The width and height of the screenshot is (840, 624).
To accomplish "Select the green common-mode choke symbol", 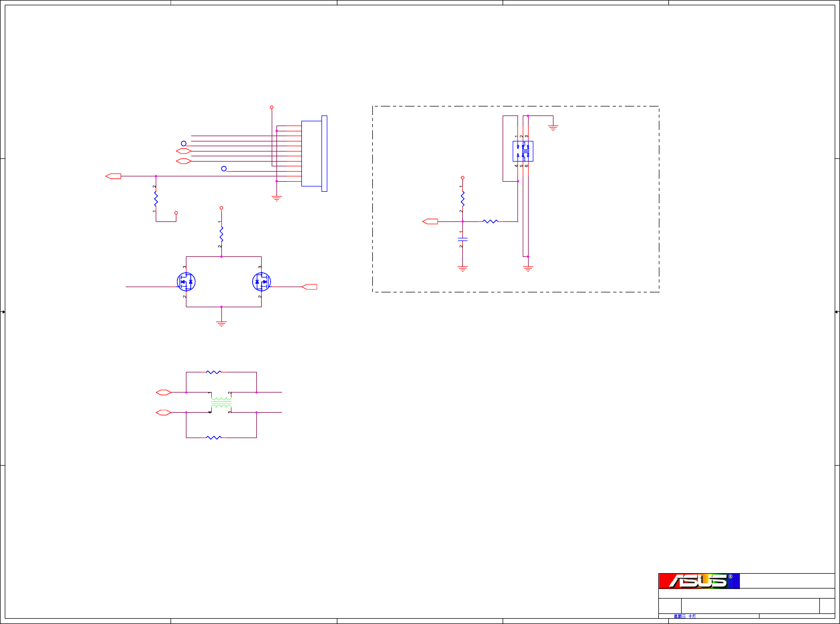I will (x=221, y=403).
